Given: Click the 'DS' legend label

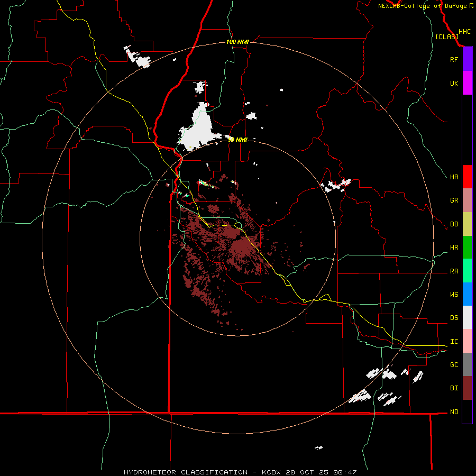Looking at the screenshot, I should pos(454,318).
